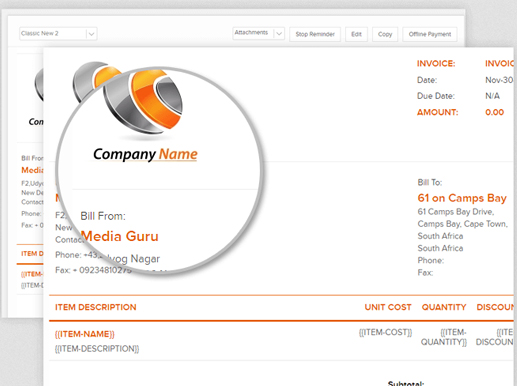This screenshot has width=517, height=386.
Task: Click the QUANTITY column header
Action: pyautogui.click(x=444, y=307)
